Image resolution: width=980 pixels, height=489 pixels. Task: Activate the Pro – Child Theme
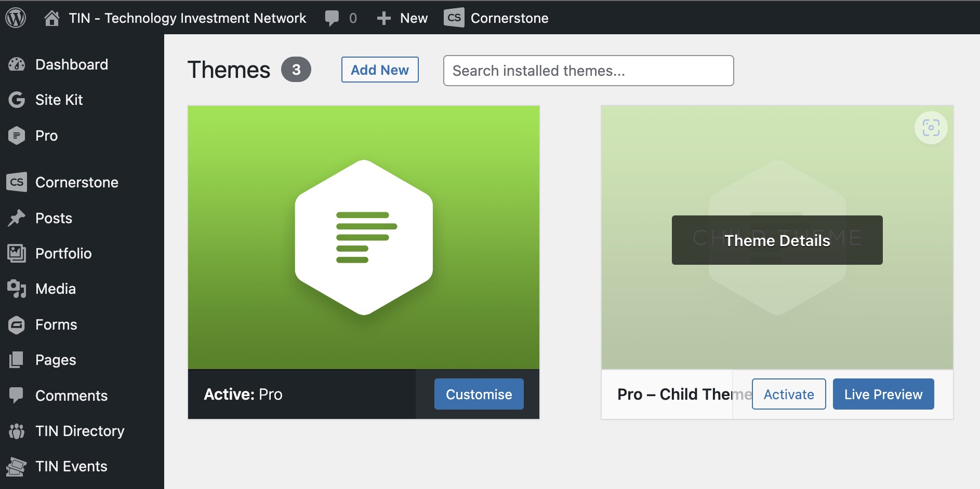coord(788,395)
